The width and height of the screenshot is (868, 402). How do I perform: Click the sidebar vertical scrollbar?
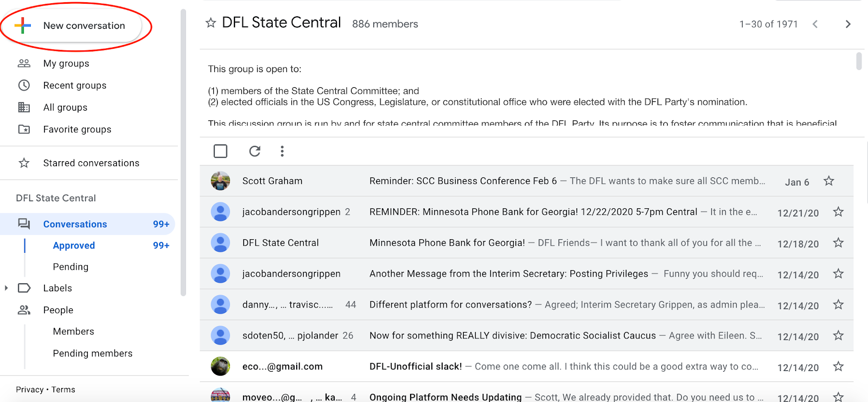[183, 152]
